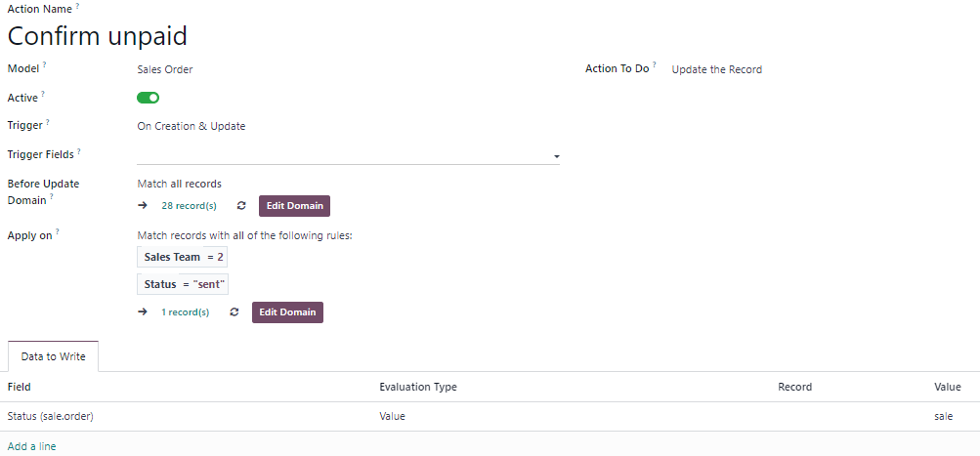
Task: Toggle the Active switch off
Action: (x=149, y=98)
